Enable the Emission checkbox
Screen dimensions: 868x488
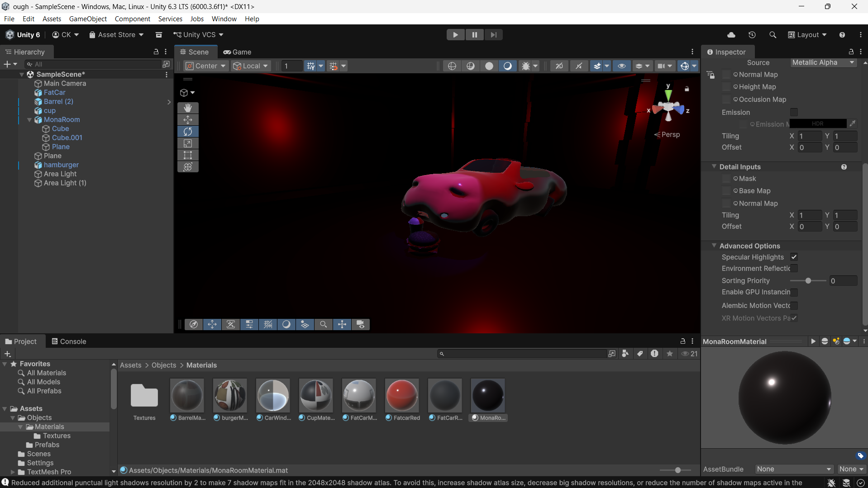(794, 112)
